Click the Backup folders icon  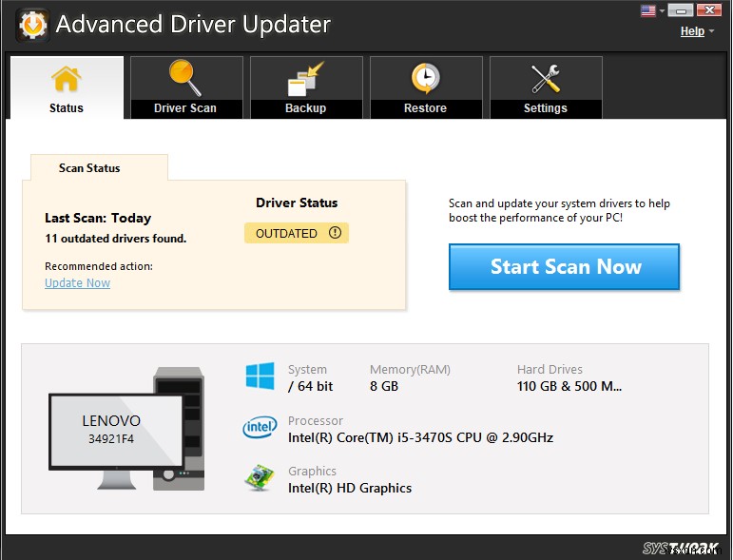tap(306, 79)
